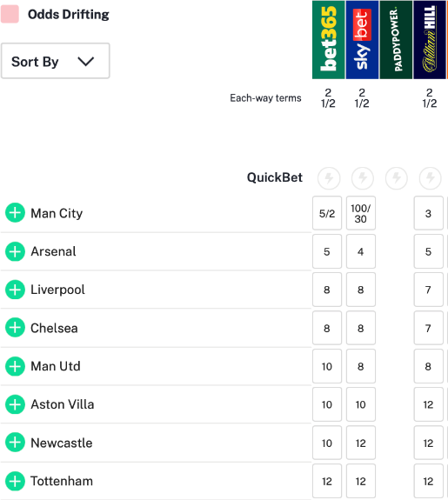Open the Sort By dropdown
Viewport: 448px width, 500px height.
(56, 61)
